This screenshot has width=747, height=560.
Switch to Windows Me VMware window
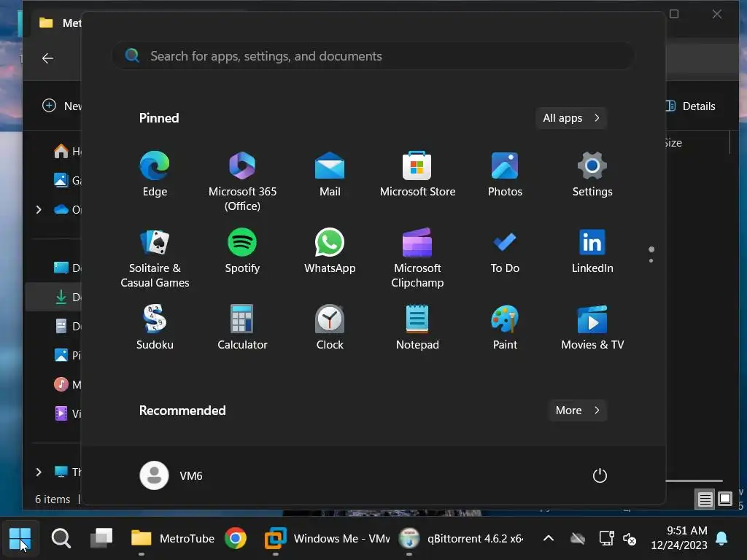[327, 539]
